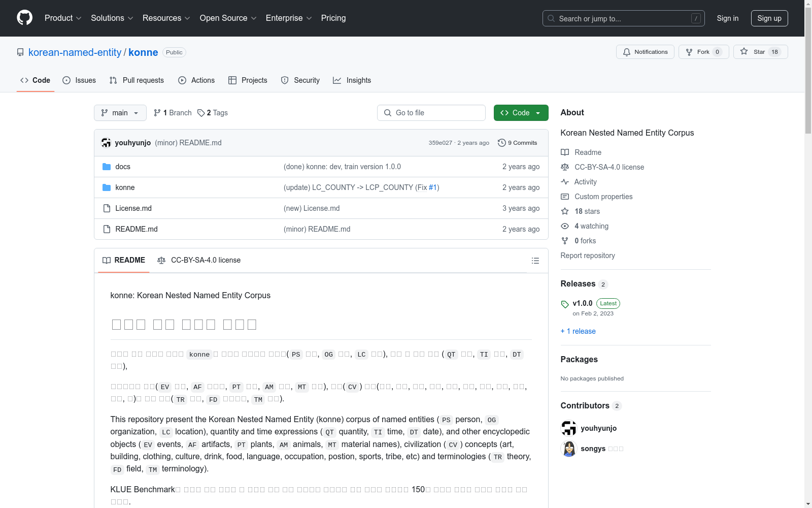Click the Sign up button
812x508 pixels.
pyautogui.click(x=769, y=18)
